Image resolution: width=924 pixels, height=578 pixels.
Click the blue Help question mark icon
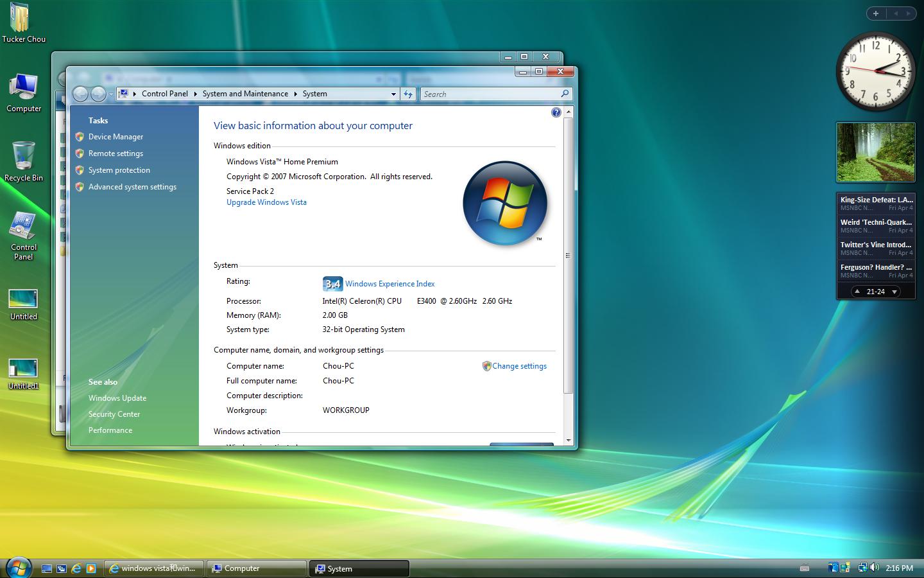point(556,112)
